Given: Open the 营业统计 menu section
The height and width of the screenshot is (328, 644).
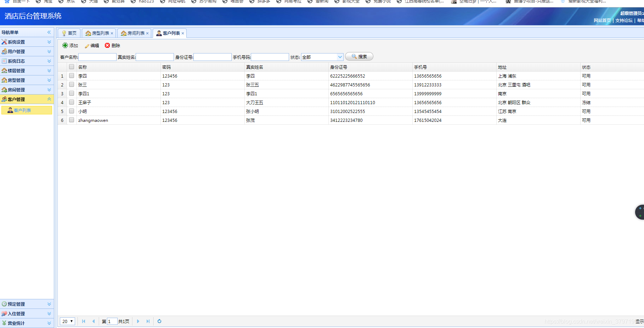Looking at the screenshot, I should point(27,323).
